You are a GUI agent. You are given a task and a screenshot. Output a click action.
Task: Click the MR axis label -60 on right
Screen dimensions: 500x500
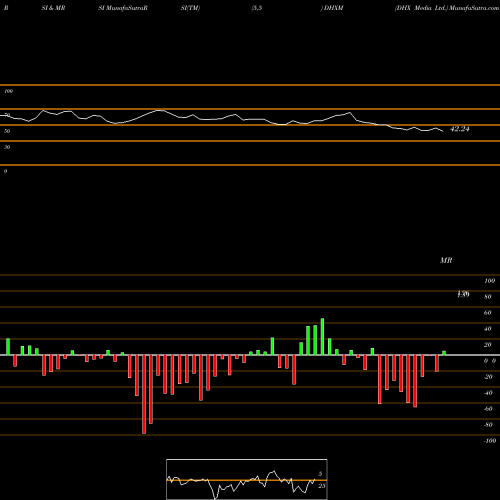[488, 409]
